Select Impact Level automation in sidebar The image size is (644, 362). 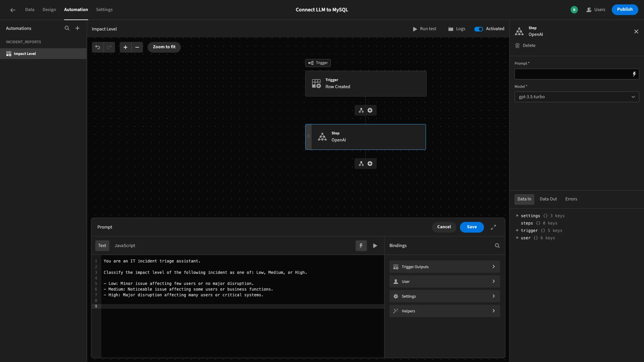(43, 54)
